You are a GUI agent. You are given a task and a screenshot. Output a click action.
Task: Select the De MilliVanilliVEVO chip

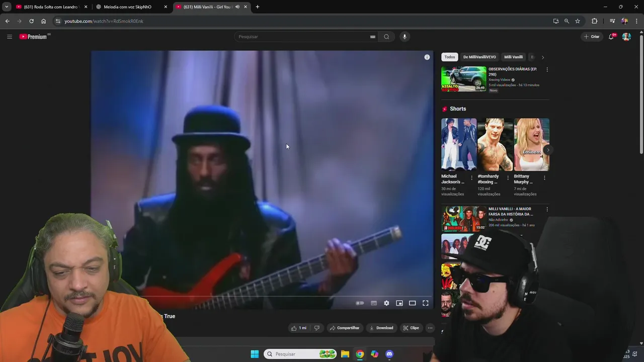click(479, 57)
